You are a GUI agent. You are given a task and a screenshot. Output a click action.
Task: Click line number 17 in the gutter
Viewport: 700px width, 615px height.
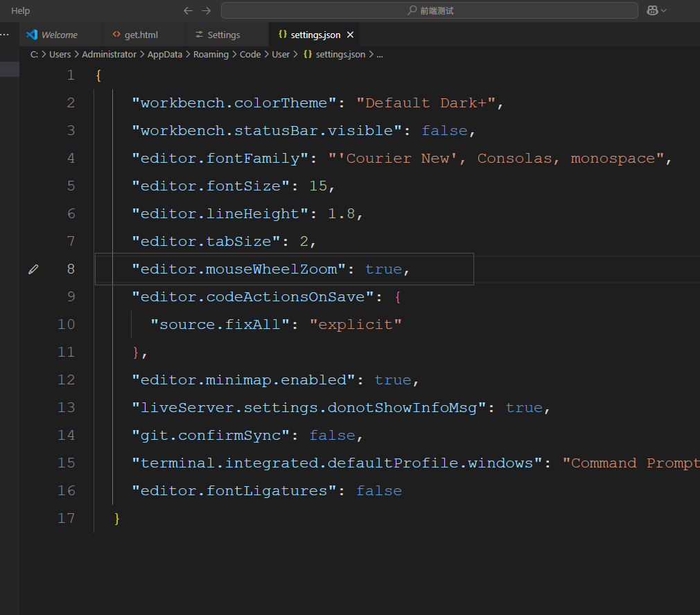[66, 518]
